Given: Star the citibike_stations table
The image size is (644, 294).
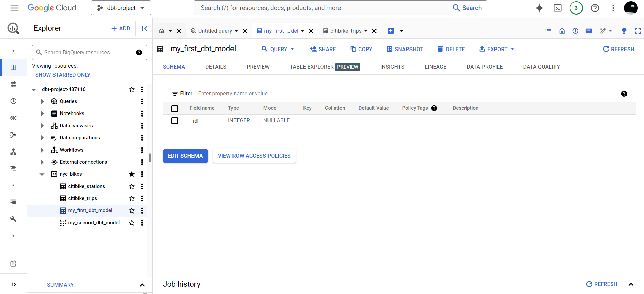Looking at the screenshot, I should click(x=132, y=186).
